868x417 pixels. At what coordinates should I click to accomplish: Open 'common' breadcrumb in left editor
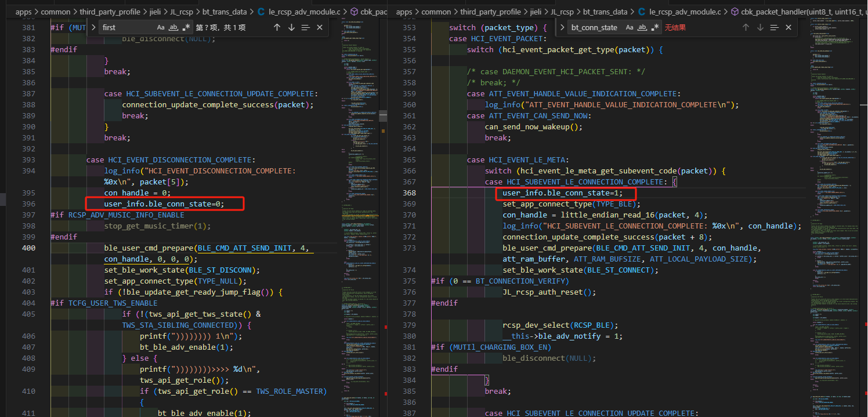pyautogui.click(x=56, y=12)
